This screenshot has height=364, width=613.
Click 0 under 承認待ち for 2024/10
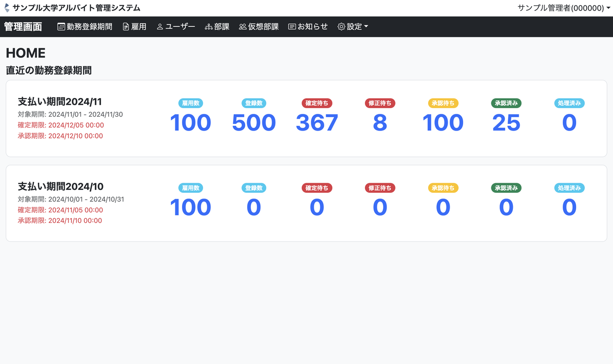pyautogui.click(x=443, y=208)
